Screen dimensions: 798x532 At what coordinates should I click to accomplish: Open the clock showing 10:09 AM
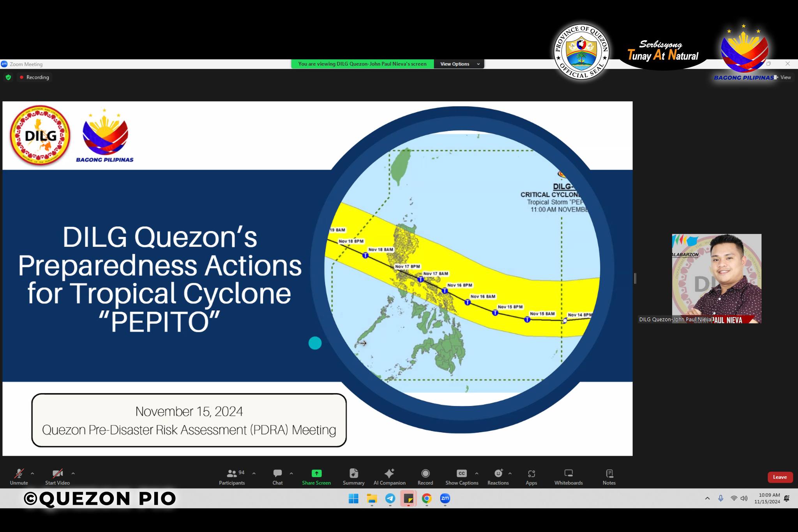point(767,498)
